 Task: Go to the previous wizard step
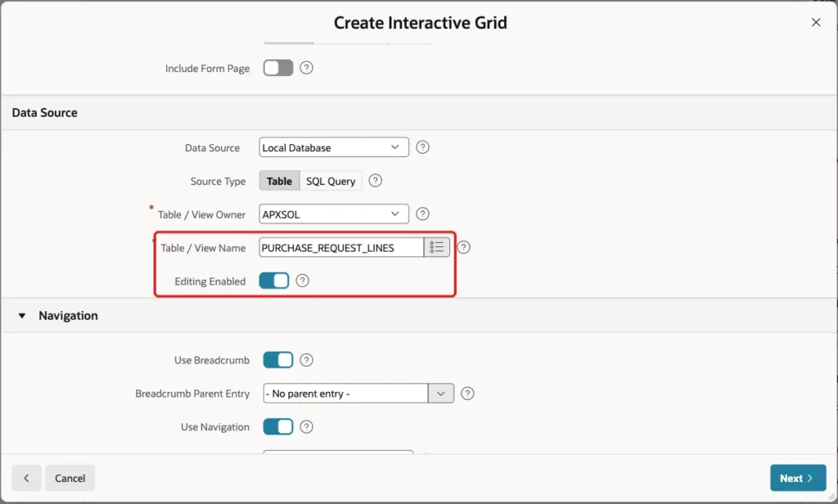coord(26,478)
